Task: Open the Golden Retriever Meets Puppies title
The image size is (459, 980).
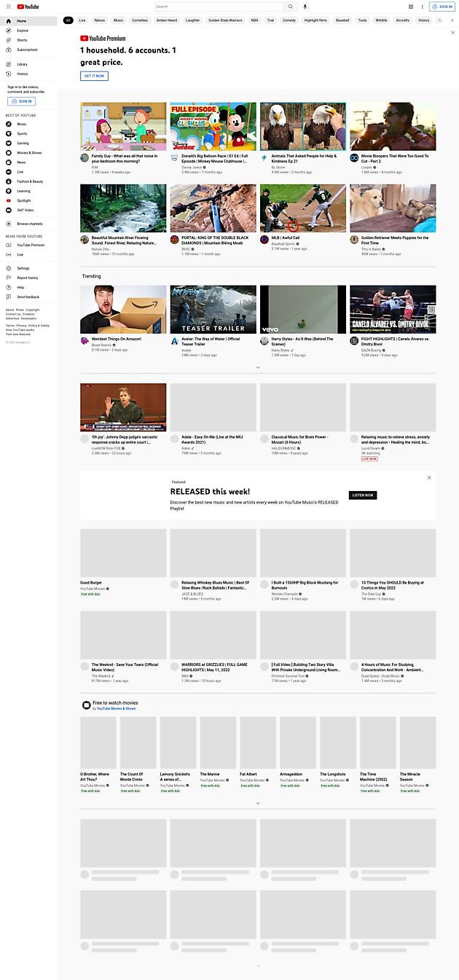Action: 395,240
